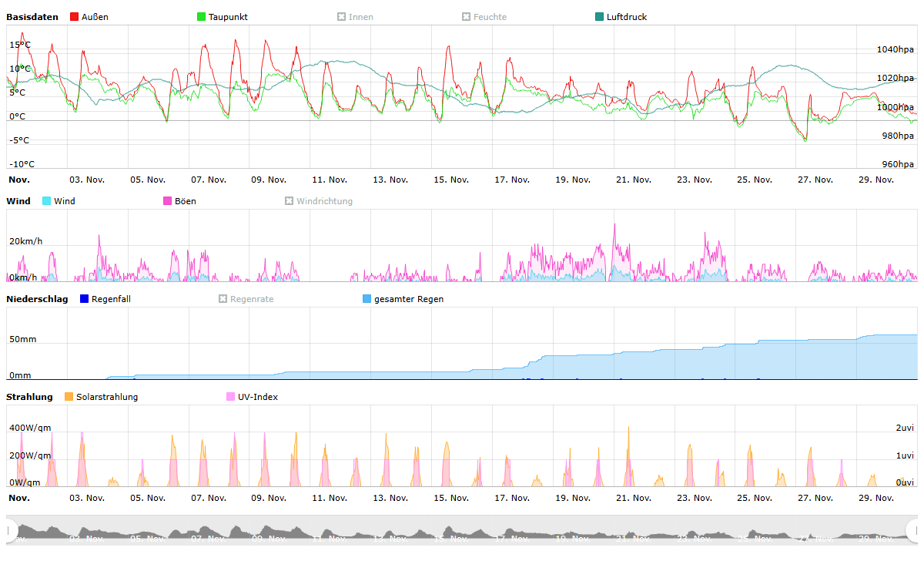This screenshot has height=578, width=924.
Task: Click the pink UV-Index legend swatch
Action: tap(231, 397)
